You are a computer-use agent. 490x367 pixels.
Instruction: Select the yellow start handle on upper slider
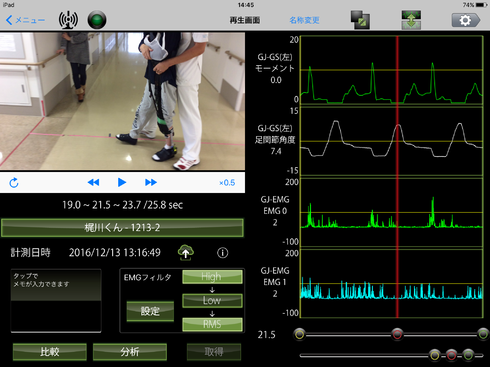tap(300, 334)
